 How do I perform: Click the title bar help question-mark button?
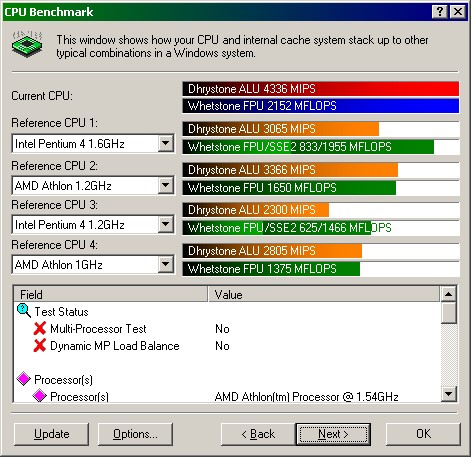coord(440,12)
